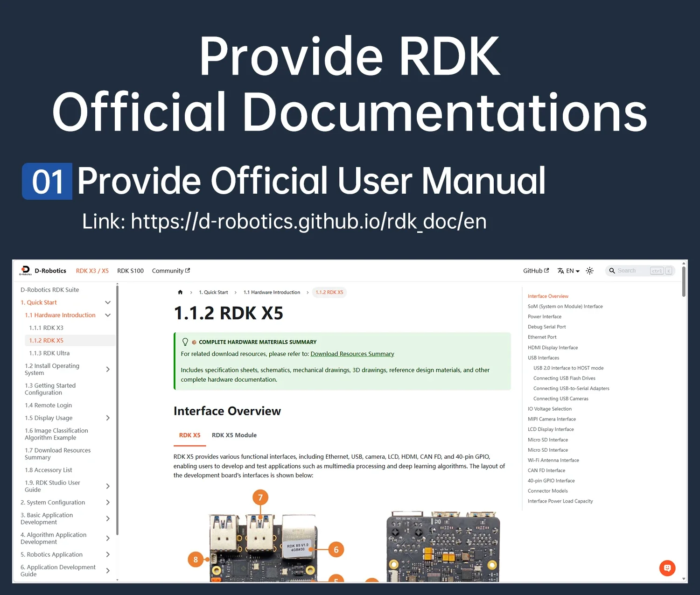The width and height of the screenshot is (700, 595).
Task: Jump to LCD Display Interface section
Action: coord(551,430)
